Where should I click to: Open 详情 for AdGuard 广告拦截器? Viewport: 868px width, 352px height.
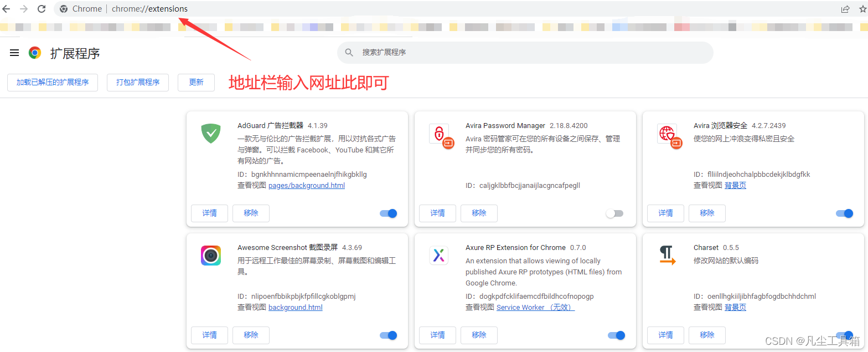click(209, 213)
